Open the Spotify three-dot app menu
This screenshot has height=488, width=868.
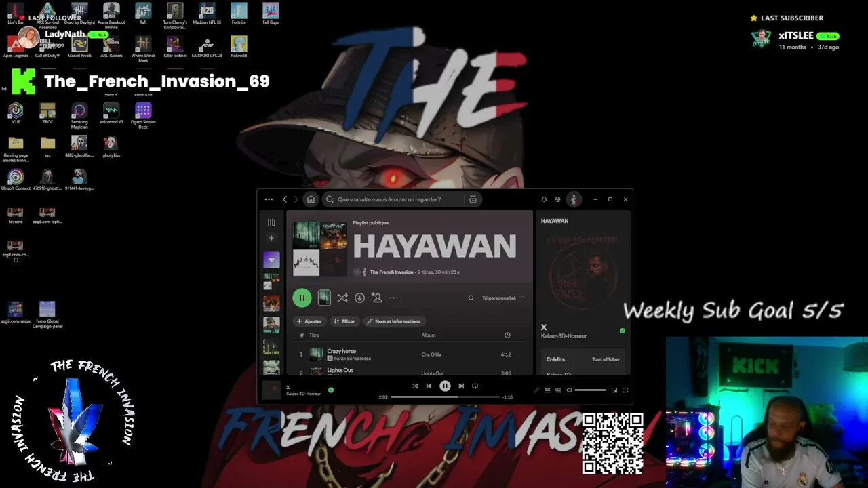269,199
